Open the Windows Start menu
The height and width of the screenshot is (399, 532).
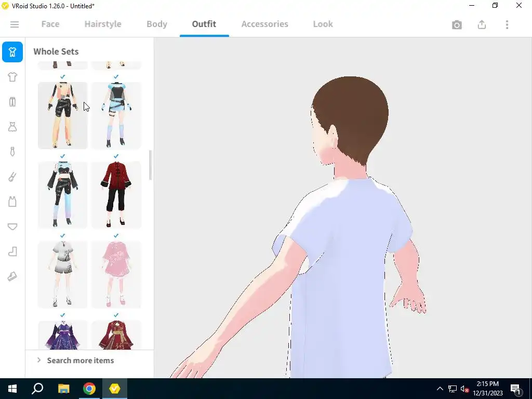[12, 389]
